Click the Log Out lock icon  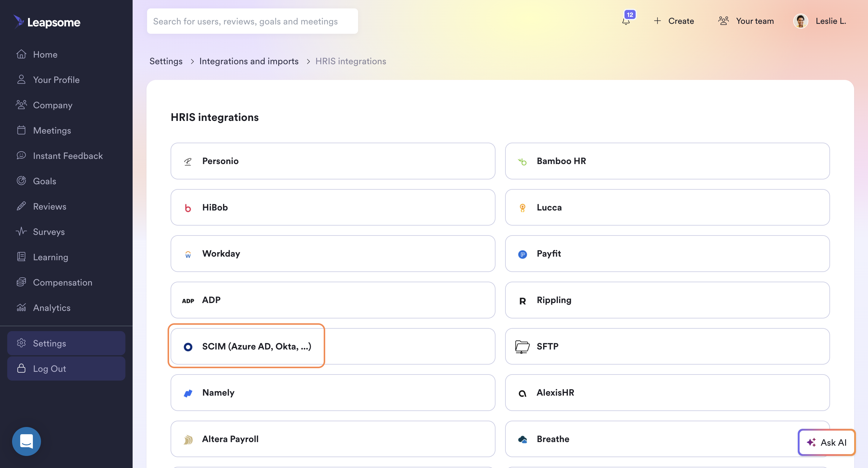pos(21,368)
